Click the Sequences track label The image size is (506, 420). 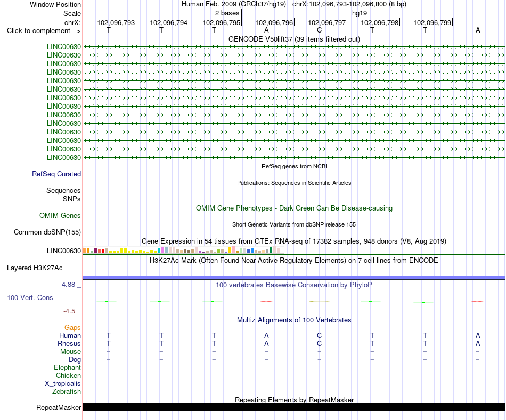(x=63, y=190)
